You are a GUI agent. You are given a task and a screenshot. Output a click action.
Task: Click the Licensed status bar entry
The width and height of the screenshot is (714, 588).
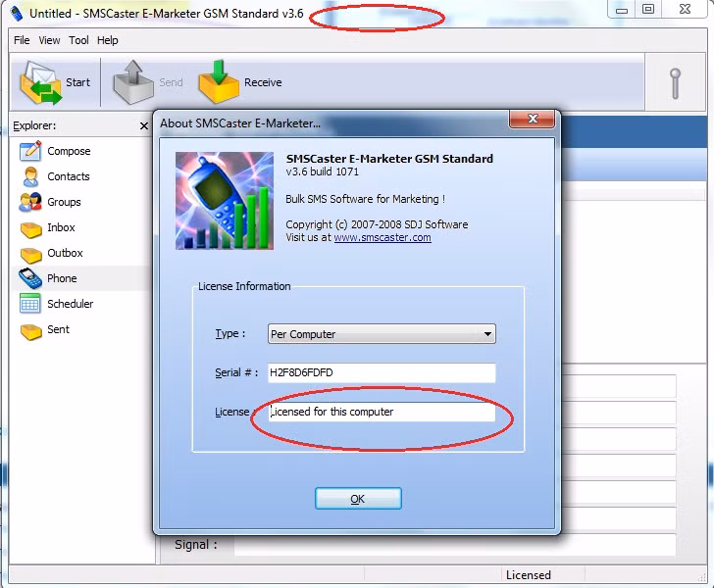click(x=529, y=575)
